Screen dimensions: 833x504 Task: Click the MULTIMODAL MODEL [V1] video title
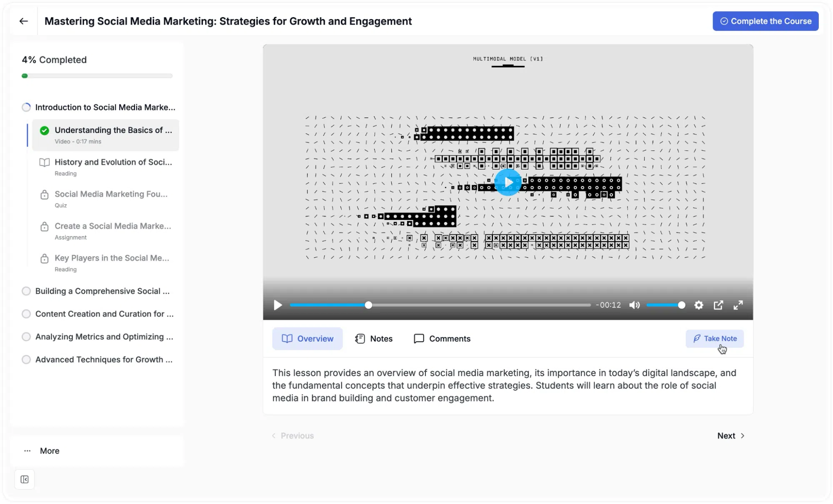(x=508, y=59)
